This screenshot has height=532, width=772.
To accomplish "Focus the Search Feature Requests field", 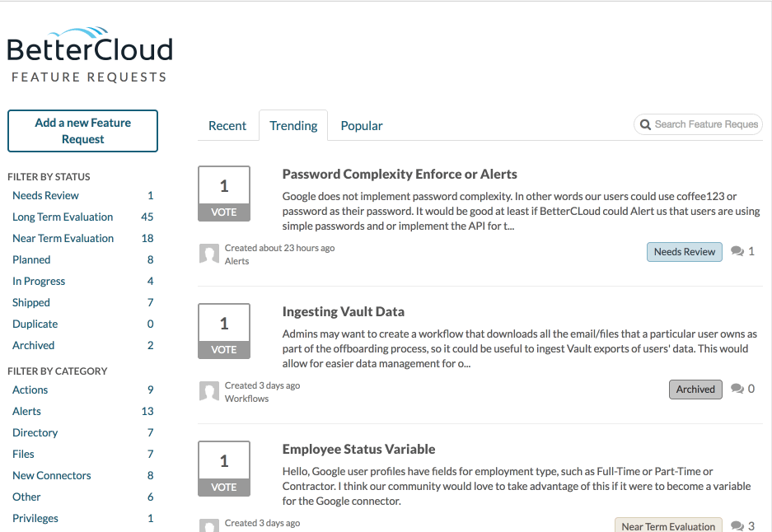I will [x=698, y=124].
